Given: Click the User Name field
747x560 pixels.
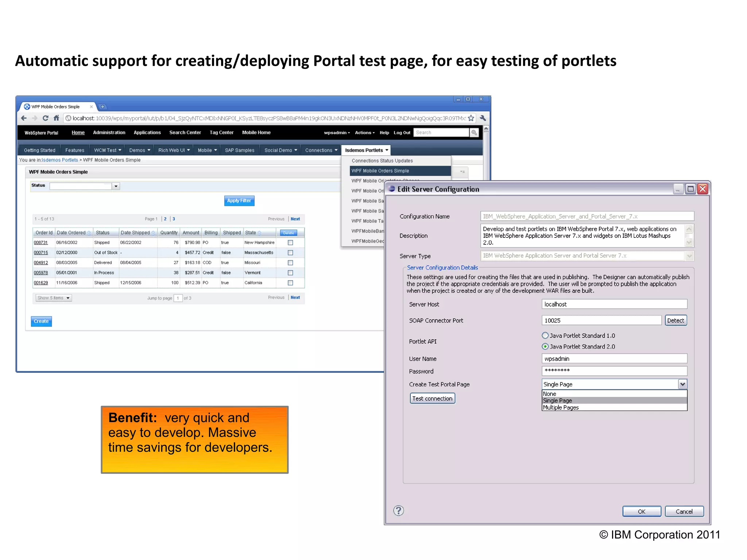Looking at the screenshot, I should (614, 359).
